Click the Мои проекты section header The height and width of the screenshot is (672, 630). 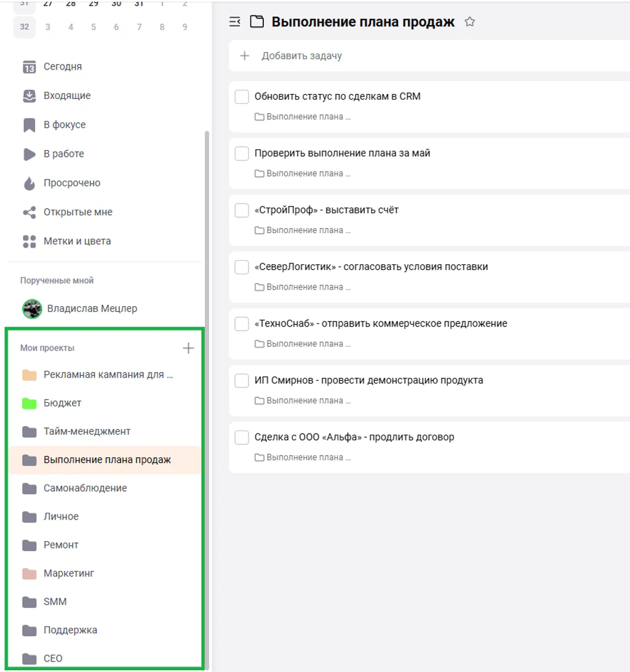coord(47,348)
